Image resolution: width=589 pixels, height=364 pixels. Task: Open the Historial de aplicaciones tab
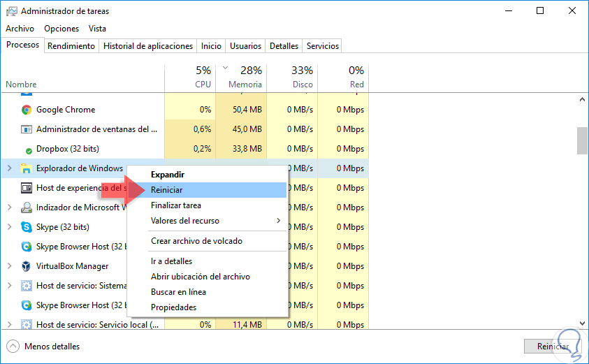tap(148, 46)
